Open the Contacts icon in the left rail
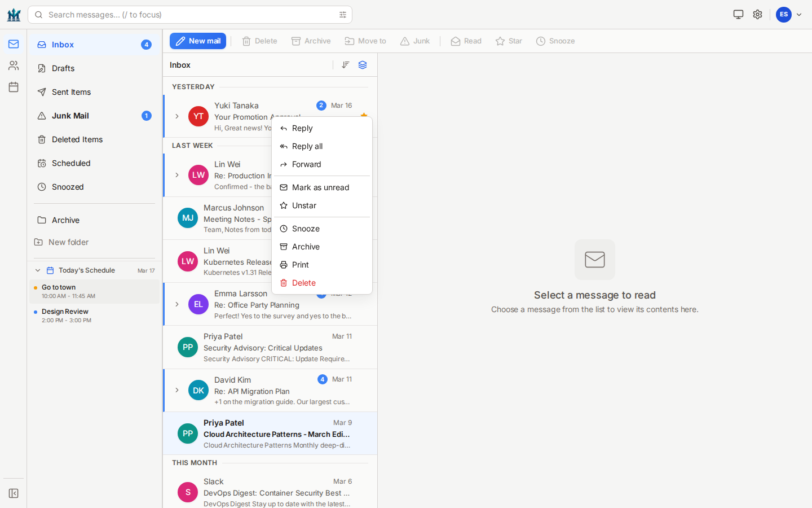Image resolution: width=812 pixels, height=508 pixels. click(x=13, y=65)
